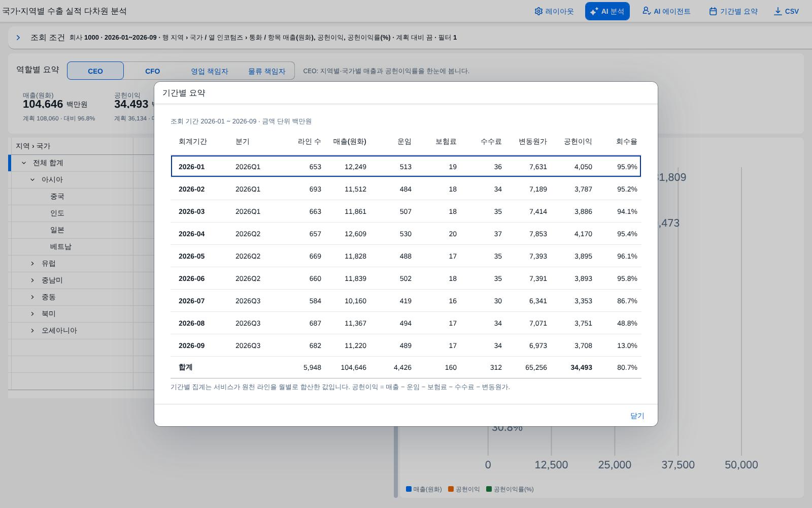
Task: Launch the AI 분석 sparkle button
Action: pyautogui.click(x=607, y=11)
